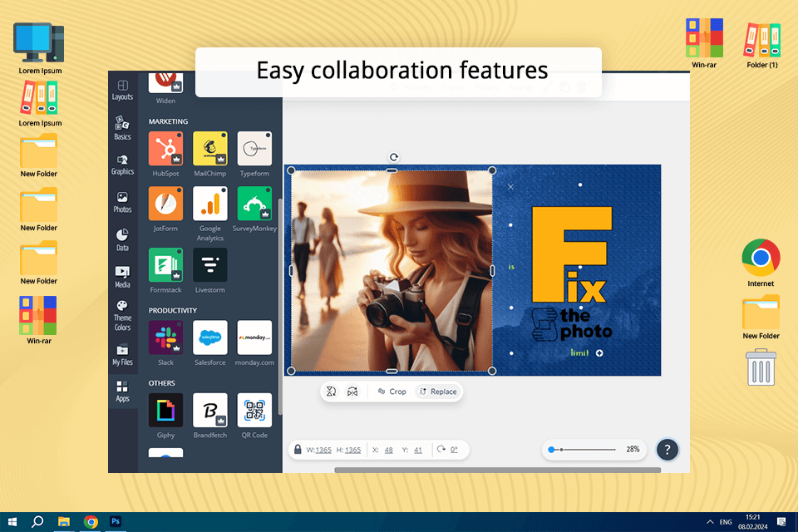This screenshot has height=532, width=798.
Task: Select the 'the photo' text on canvas
Action: click(x=586, y=324)
